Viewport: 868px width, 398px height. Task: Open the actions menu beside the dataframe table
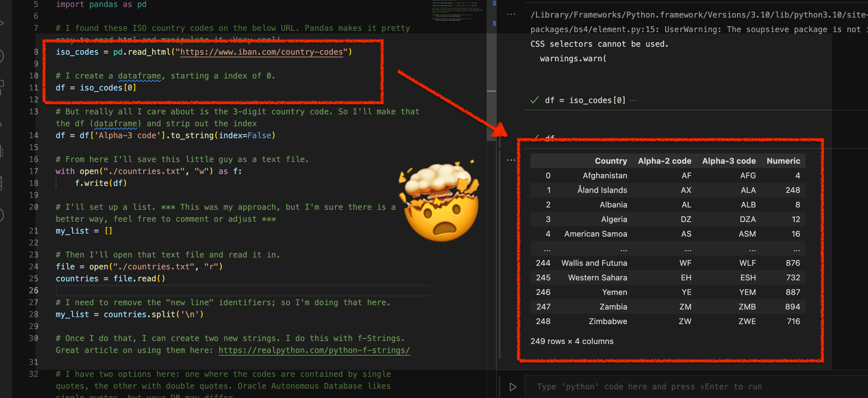511,160
